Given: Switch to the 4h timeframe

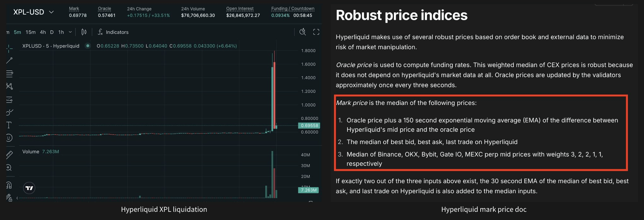Looking at the screenshot, I should (x=43, y=32).
